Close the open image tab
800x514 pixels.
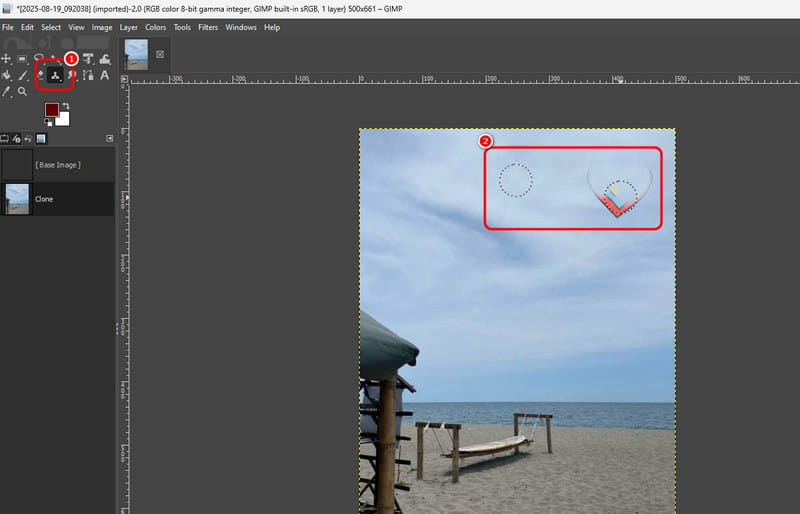159,55
